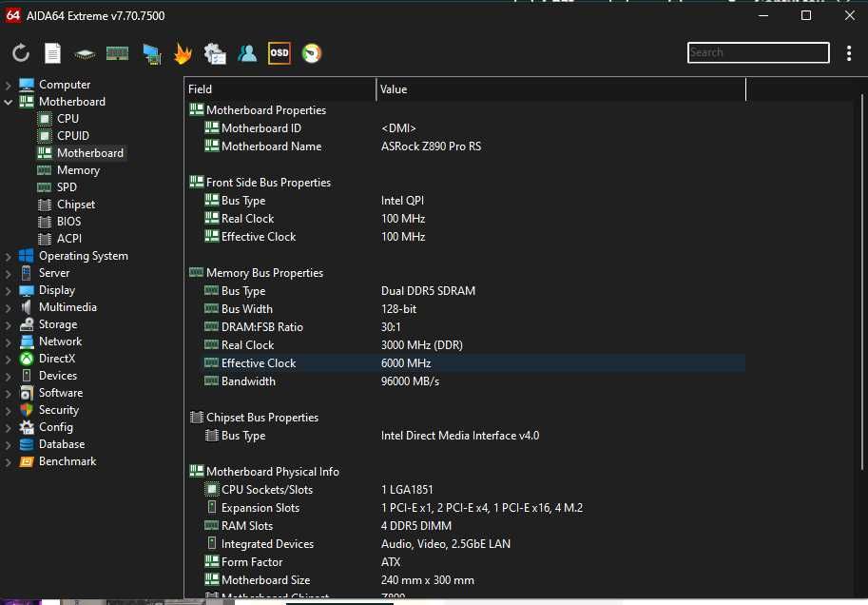The width and height of the screenshot is (868, 605).
Task: Select the Config gear icon
Action: pos(26,427)
